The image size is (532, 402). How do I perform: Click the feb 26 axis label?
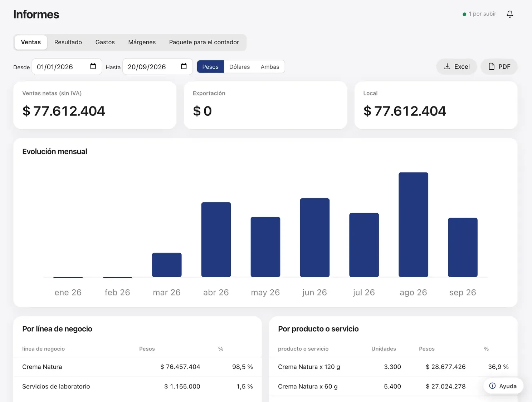(x=117, y=292)
